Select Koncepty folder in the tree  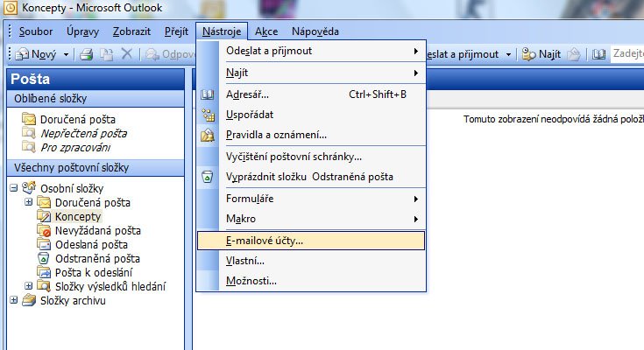(x=78, y=217)
